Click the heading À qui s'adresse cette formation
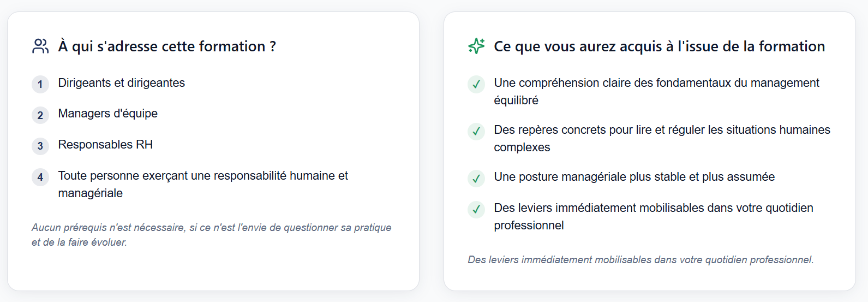The width and height of the screenshot is (868, 302). coord(167,46)
